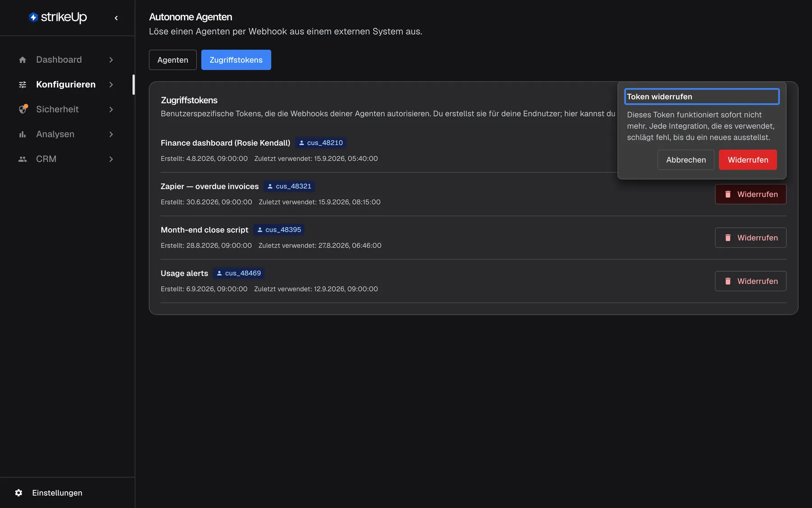
Task: Click the Token widerrufen dialog title
Action: pyautogui.click(x=660, y=97)
